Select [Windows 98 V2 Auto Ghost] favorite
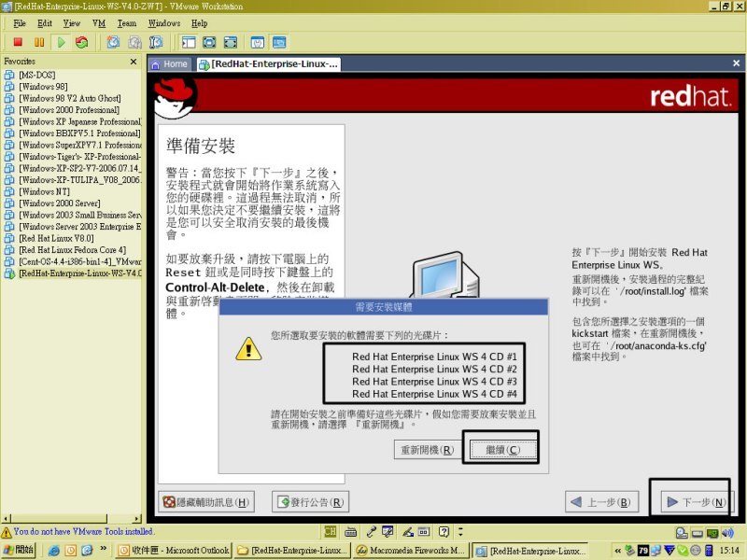This screenshot has height=560, width=747. [69, 98]
